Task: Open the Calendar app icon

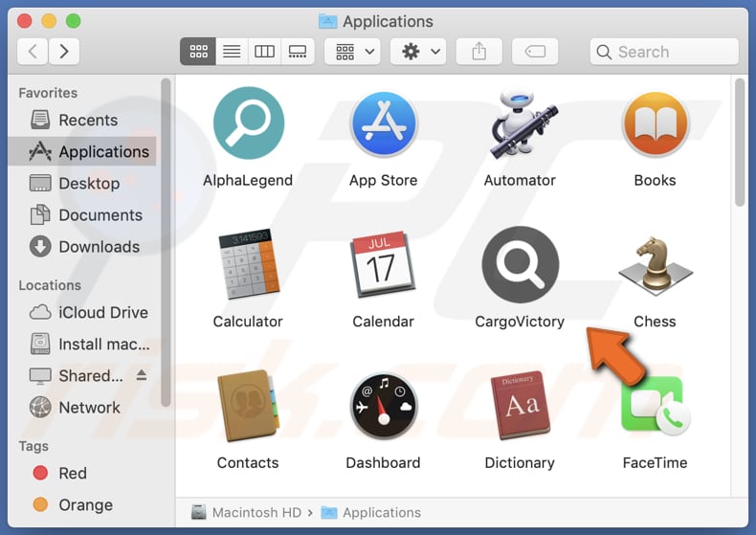Action: (x=384, y=264)
